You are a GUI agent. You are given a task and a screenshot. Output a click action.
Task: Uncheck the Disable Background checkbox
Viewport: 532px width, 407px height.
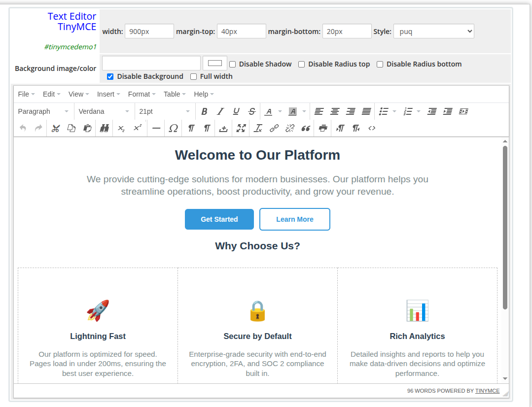(109, 76)
